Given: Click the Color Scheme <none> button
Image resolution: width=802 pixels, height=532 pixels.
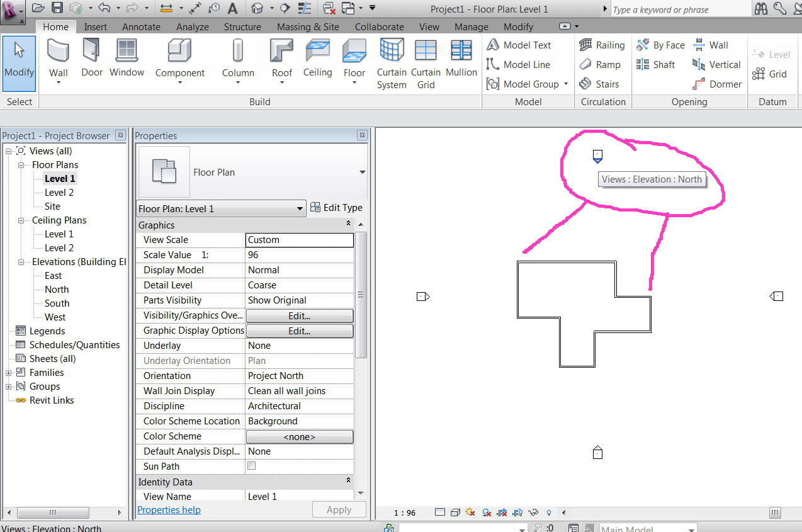Looking at the screenshot, I should pyautogui.click(x=300, y=436).
